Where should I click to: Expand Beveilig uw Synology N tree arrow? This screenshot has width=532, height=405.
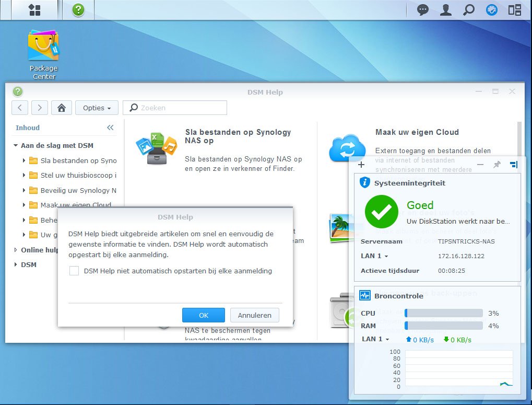23,190
